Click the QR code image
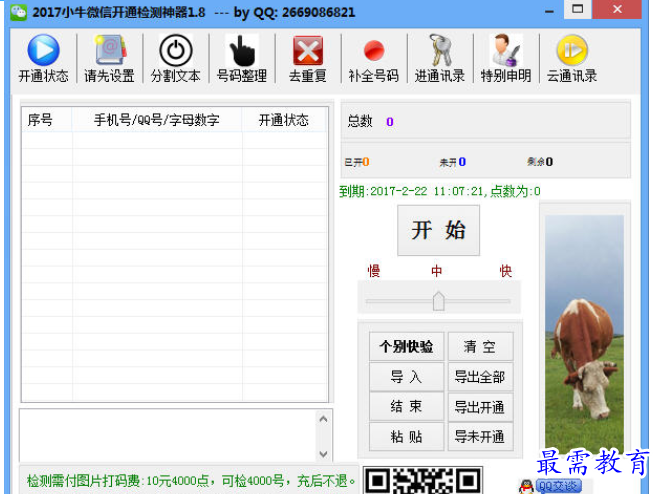 click(423, 480)
